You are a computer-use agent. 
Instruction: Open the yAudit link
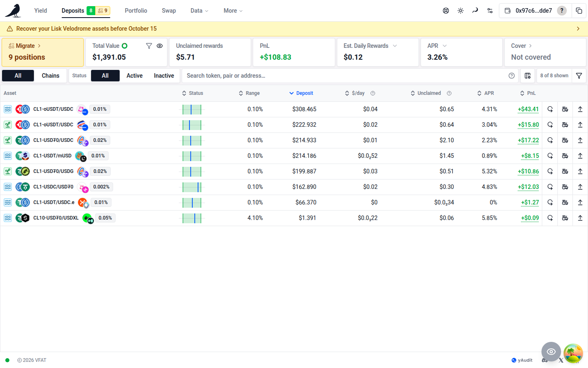click(x=522, y=360)
